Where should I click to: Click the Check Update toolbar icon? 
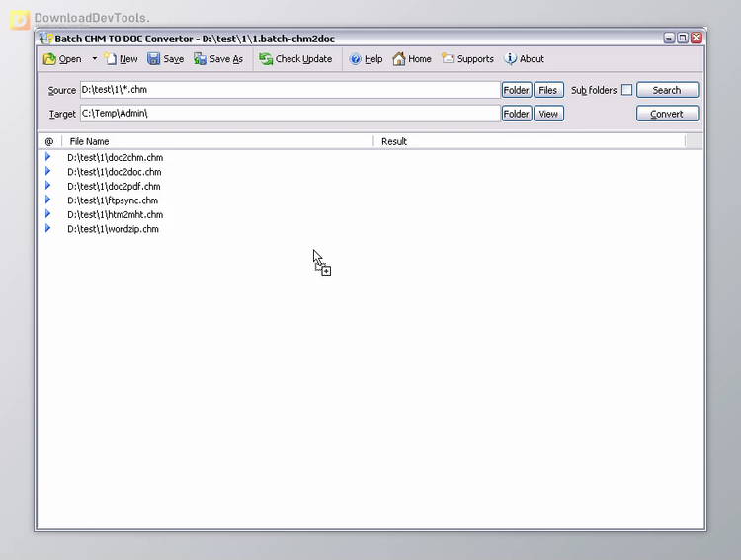coord(266,59)
